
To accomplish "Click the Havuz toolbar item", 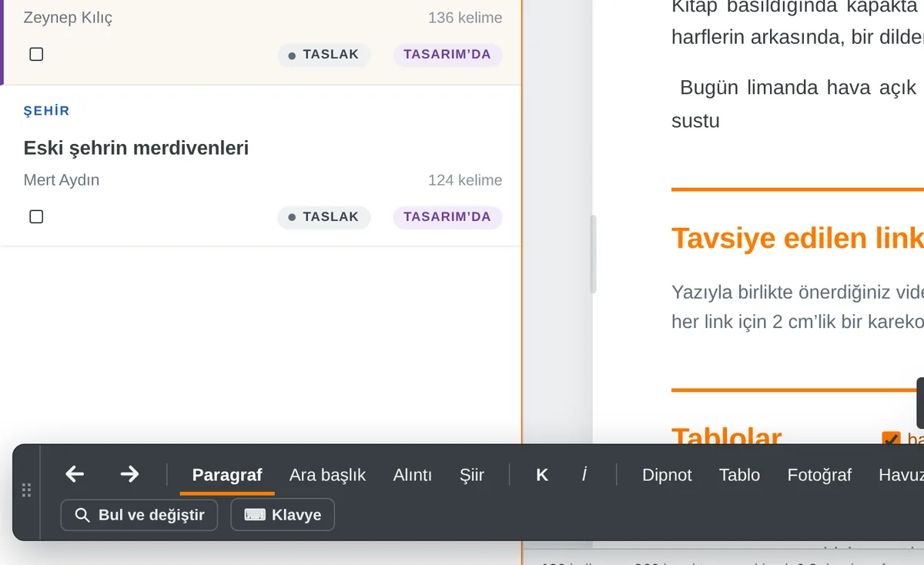I will 900,475.
